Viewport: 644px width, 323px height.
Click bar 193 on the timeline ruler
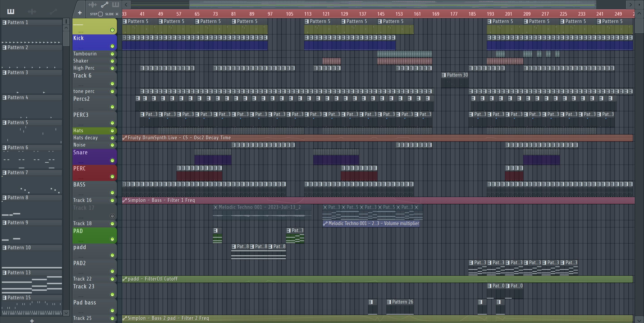tap(490, 14)
